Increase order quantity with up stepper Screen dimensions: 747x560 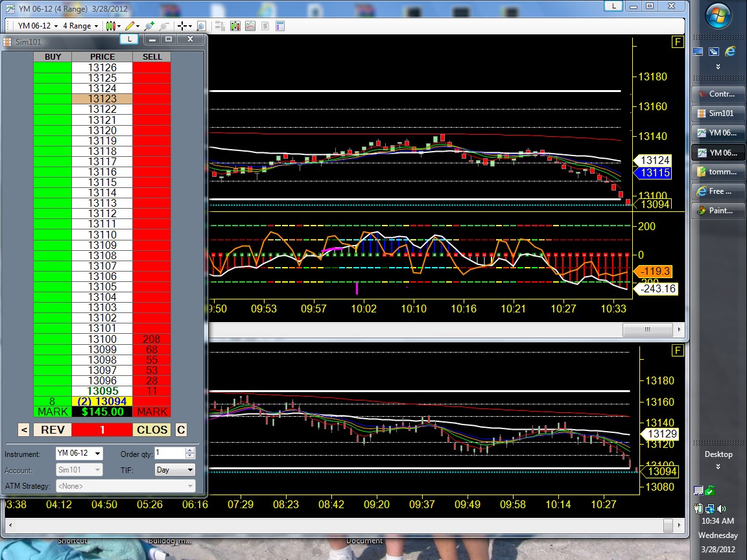(x=189, y=450)
